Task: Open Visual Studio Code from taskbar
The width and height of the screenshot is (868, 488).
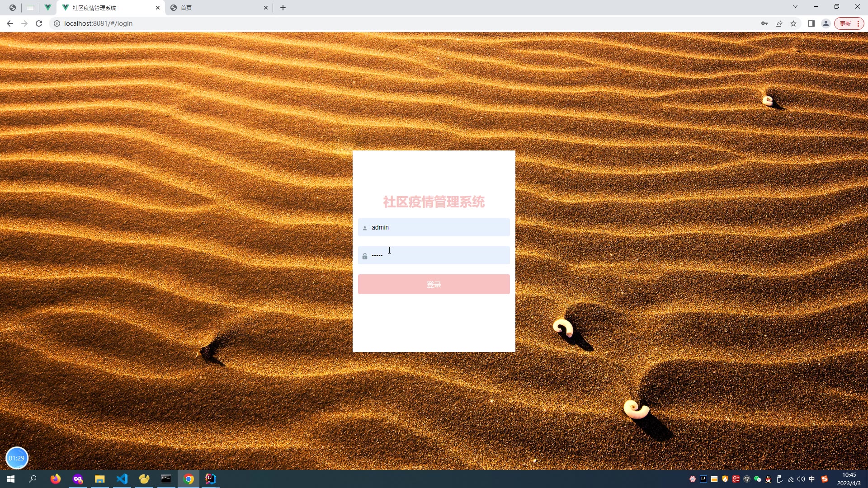Action: (122, 479)
